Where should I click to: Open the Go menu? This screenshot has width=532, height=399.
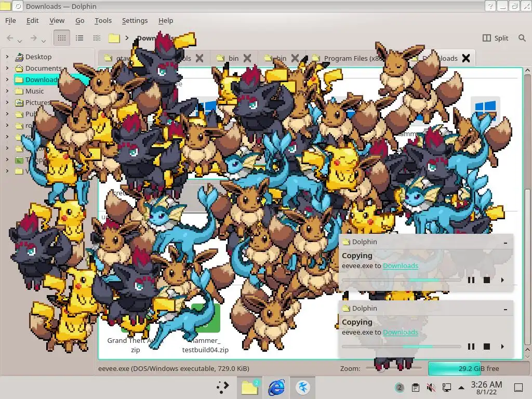coord(79,20)
